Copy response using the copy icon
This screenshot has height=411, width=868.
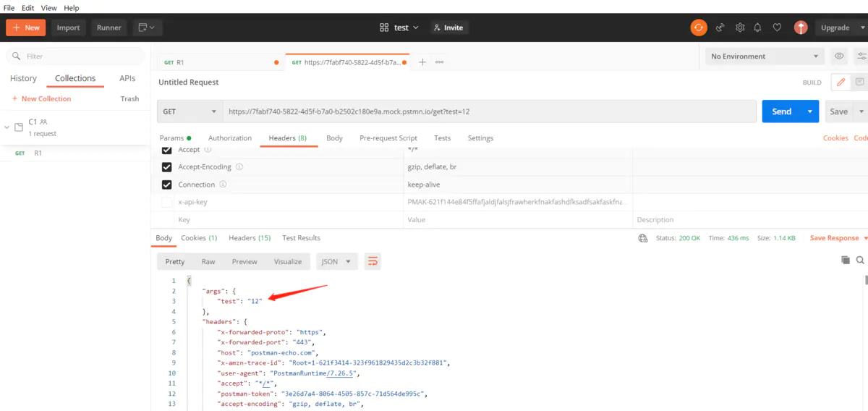(x=846, y=260)
